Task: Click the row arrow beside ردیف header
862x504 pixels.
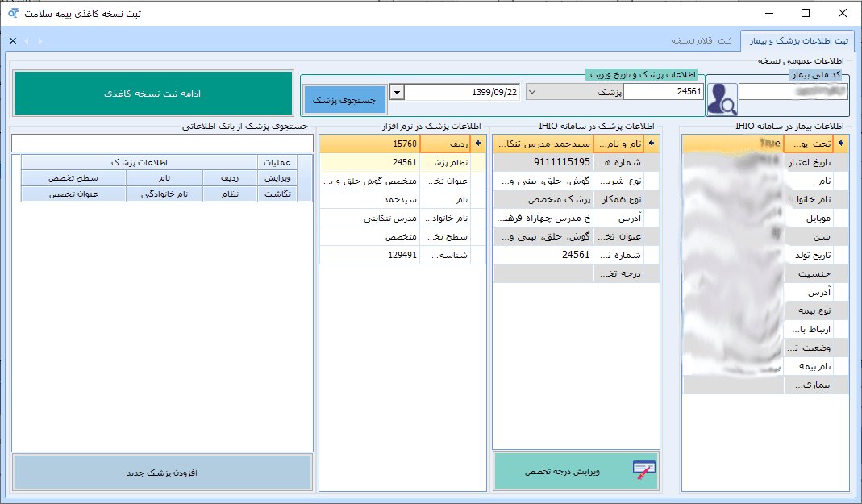Action: click(x=478, y=144)
